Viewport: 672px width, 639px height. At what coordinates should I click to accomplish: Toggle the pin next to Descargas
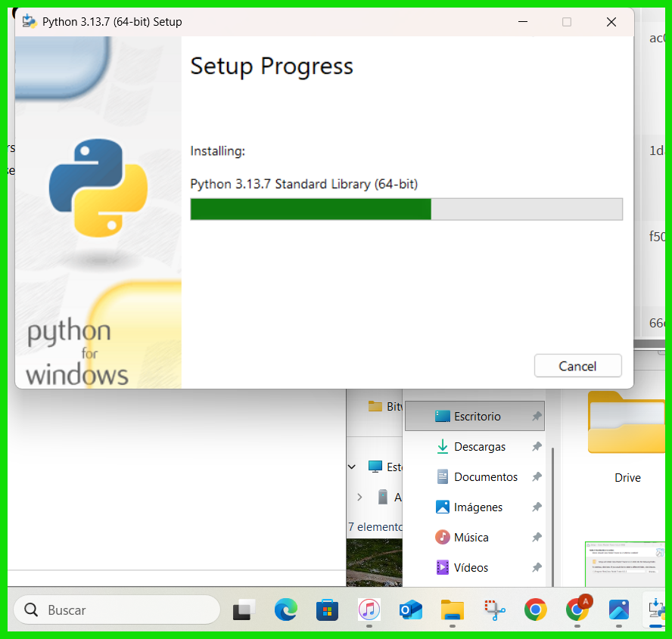click(537, 447)
